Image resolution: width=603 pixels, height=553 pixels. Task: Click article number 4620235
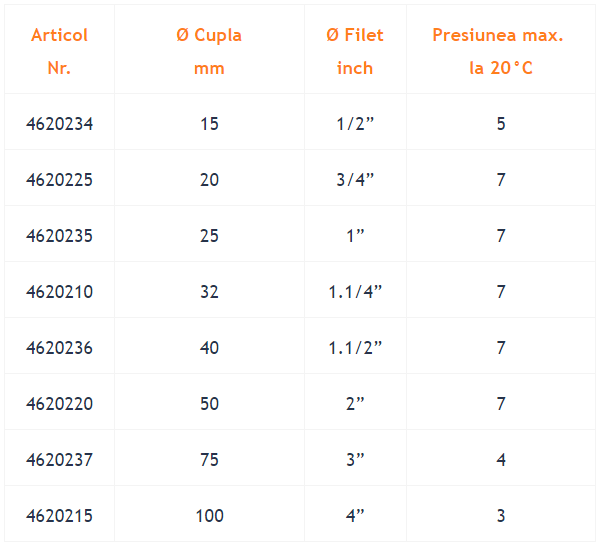[x=59, y=236]
